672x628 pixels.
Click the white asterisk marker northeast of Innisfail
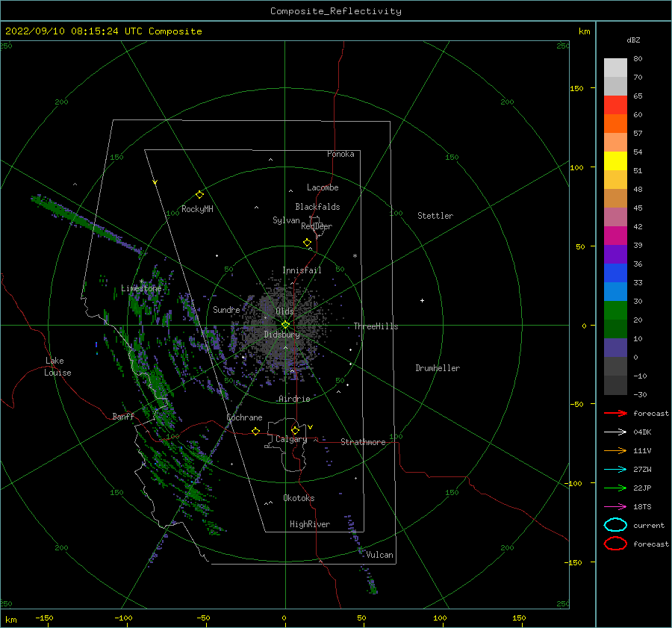point(355,256)
